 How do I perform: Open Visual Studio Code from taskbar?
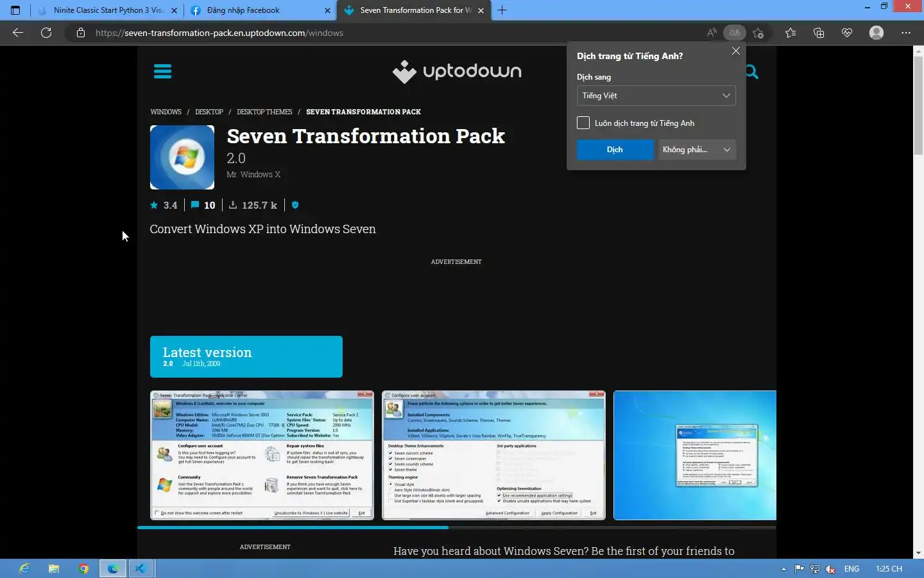(x=141, y=568)
